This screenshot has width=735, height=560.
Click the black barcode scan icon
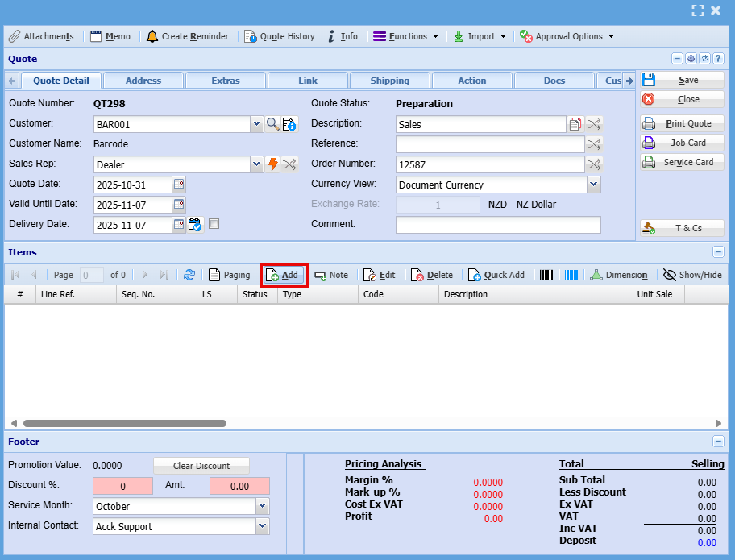pyautogui.click(x=546, y=275)
